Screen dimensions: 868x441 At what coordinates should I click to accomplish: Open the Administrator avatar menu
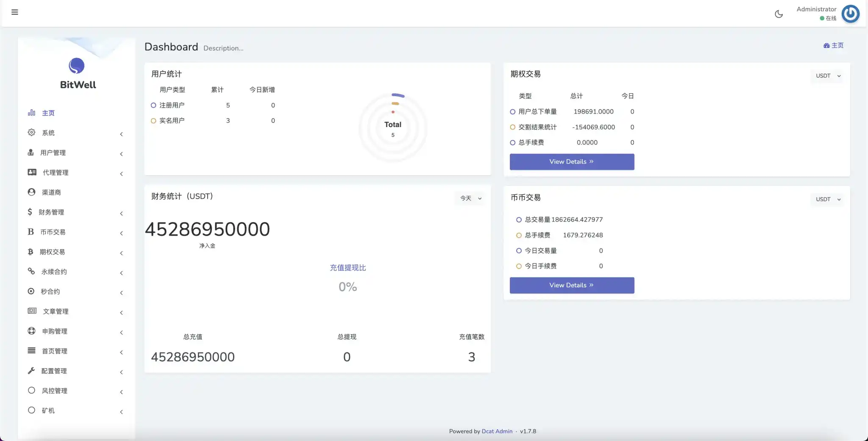click(850, 14)
